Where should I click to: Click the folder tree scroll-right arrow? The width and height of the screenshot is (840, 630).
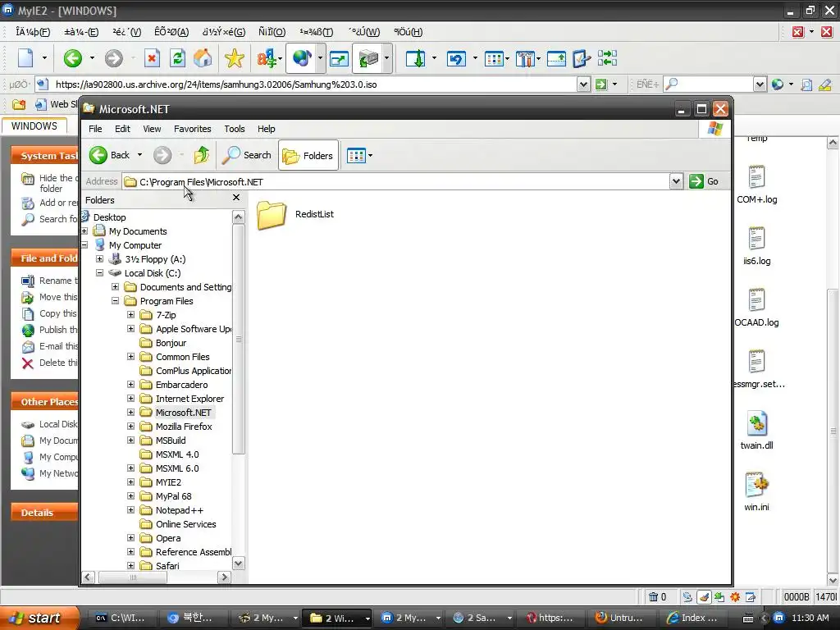click(x=225, y=577)
